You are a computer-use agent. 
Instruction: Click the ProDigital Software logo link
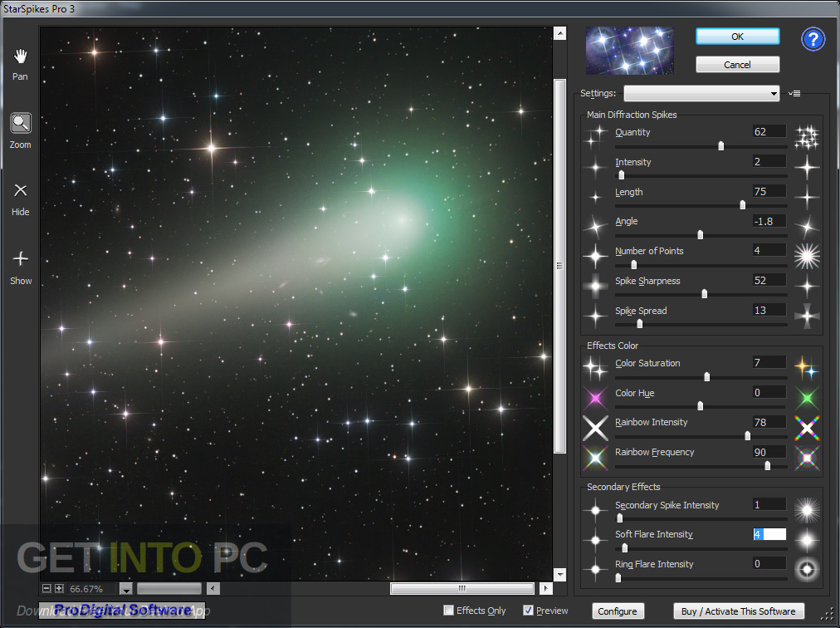(x=122, y=611)
